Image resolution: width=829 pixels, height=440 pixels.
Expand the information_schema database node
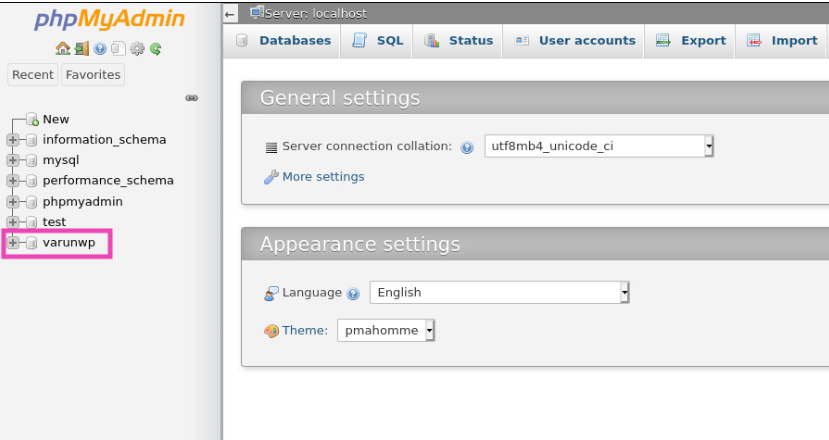[x=13, y=140]
